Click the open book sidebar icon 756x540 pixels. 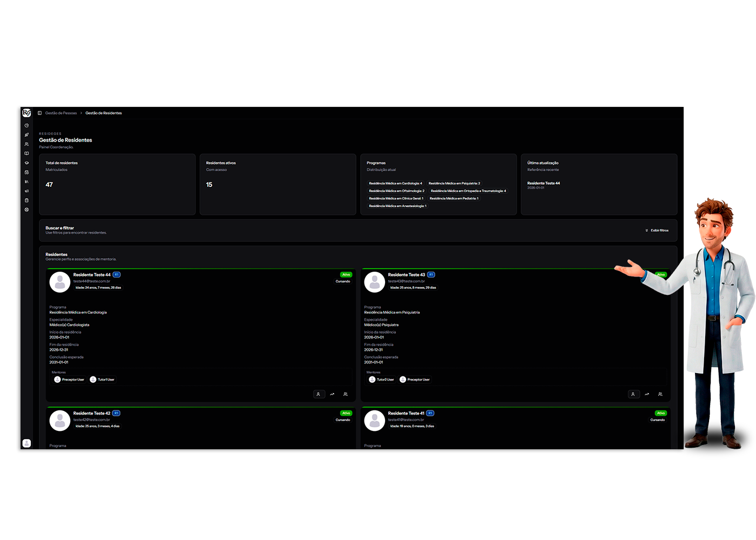click(x=26, y=153)
